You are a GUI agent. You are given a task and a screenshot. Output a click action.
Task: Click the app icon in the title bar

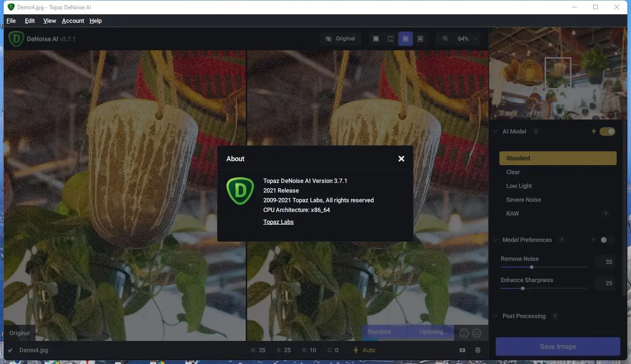[11, 7]
